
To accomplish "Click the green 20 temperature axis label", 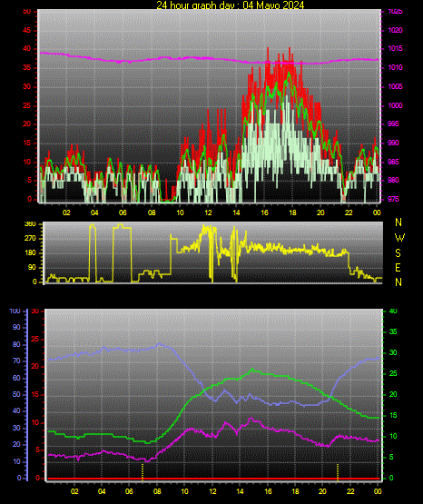I will [393, 394].
